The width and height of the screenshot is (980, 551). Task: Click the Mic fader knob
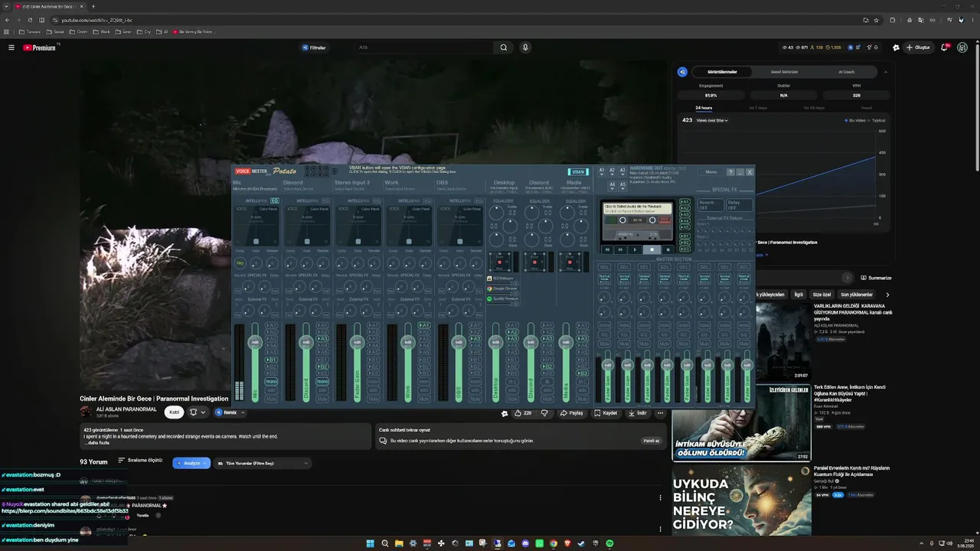255,342
